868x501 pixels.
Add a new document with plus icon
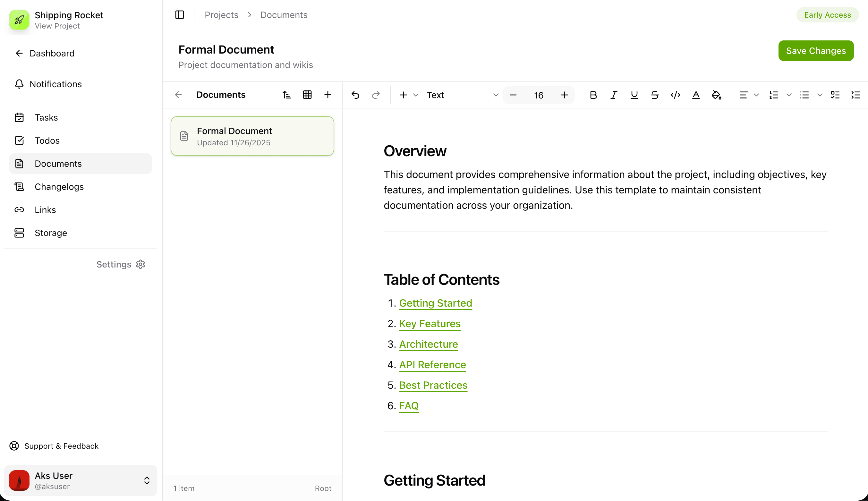328,95
